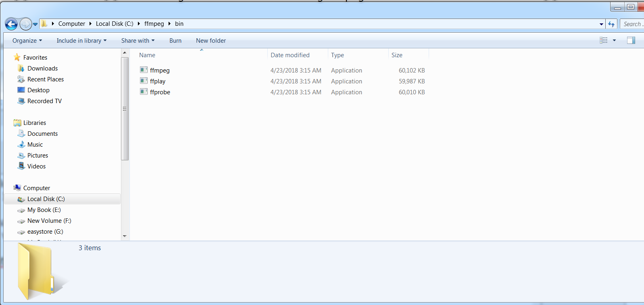Select the ffprobe file name
The image size is (644, 305).
click(160, 92)
